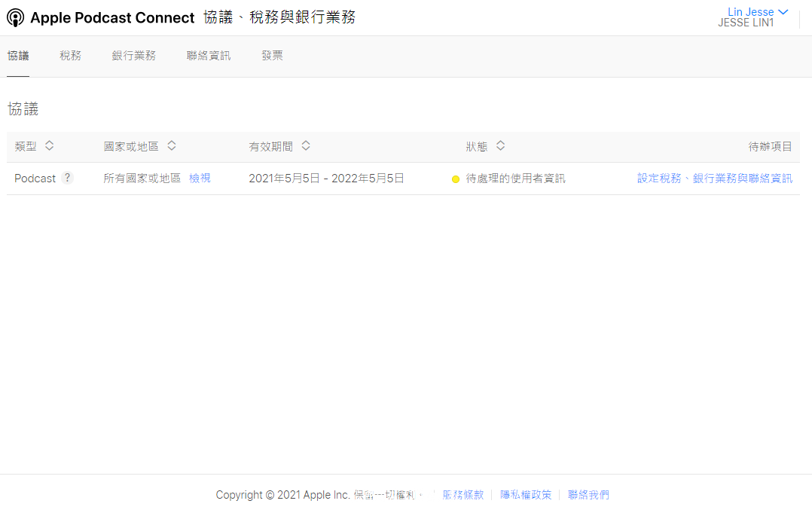This screenshot has height=519, width=812.
Task: Click the 待處理的使用者資訊 status text
Action: click(515, 179)
